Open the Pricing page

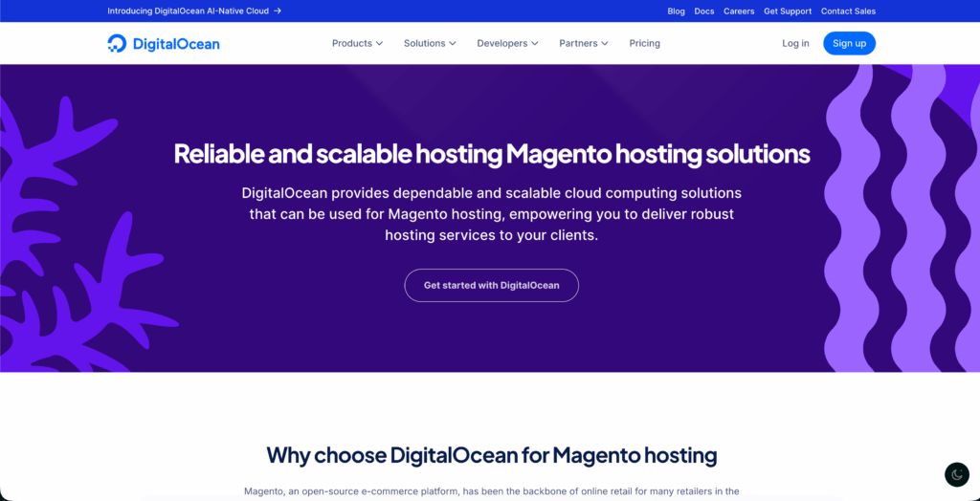coord(644,43)
